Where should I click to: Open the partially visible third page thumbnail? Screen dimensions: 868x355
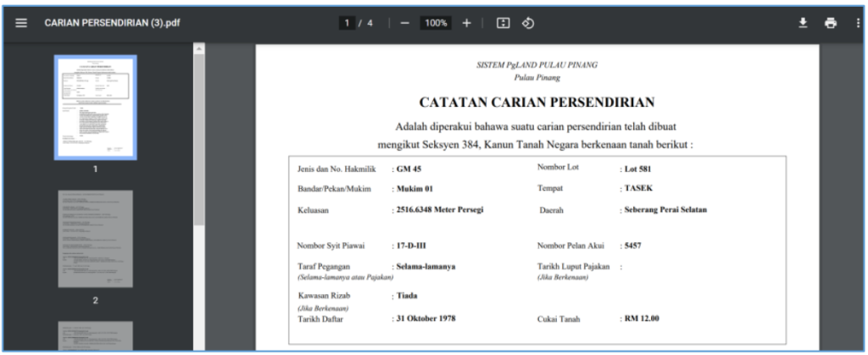click(x=95, y=336)
